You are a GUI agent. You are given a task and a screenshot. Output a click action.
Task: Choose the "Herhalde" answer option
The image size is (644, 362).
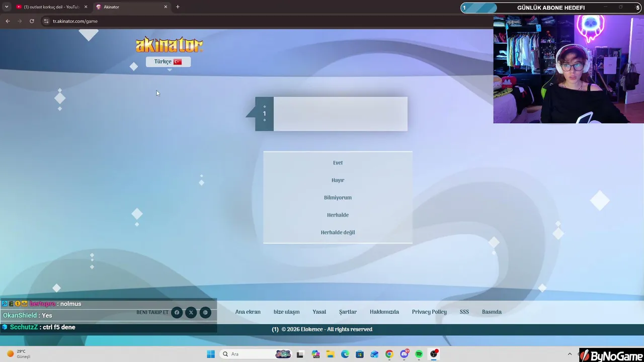[x=338, y=215]
